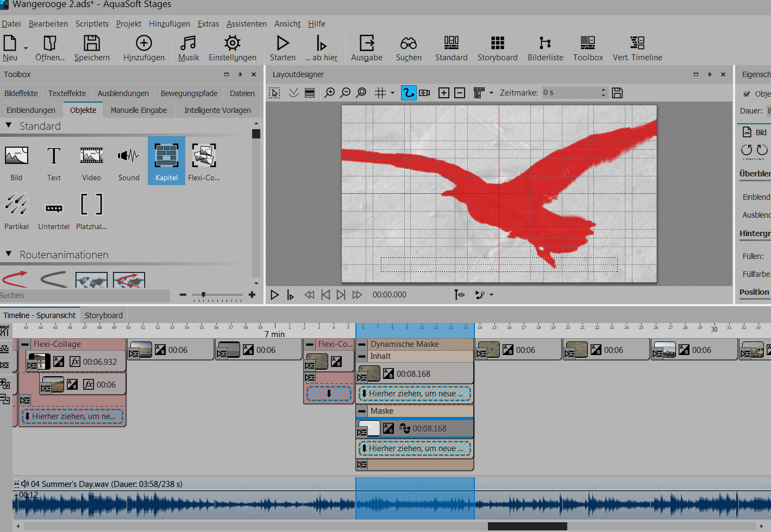The width and height of the screenshot is (771, 532).
Task: Toggle the motion path tool button
Action: [408, 93]
